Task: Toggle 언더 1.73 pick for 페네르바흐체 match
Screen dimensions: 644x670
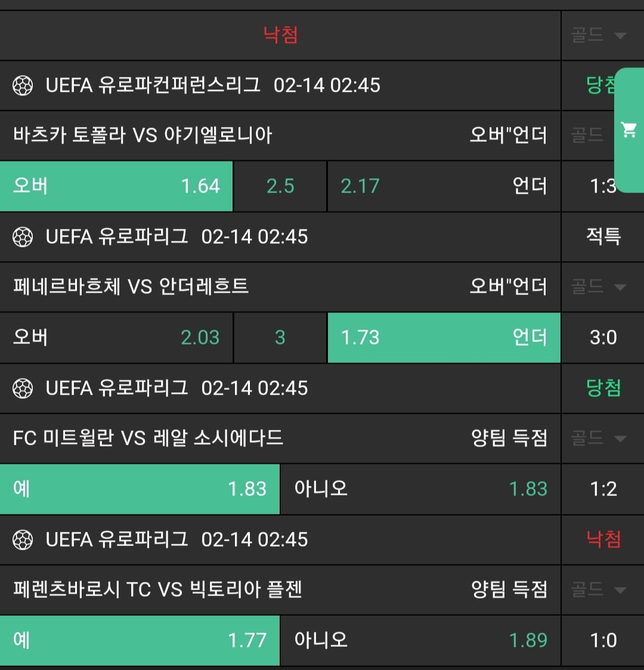Action: [444, 337]
